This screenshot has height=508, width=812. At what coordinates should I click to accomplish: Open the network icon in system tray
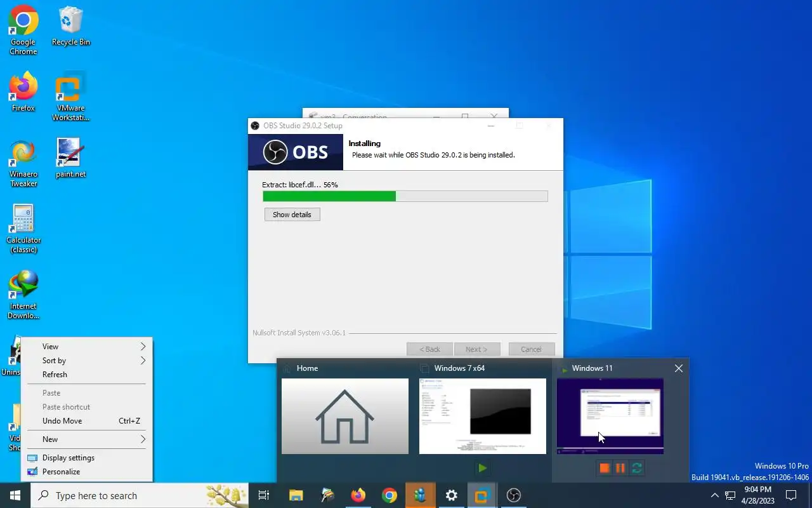(730, 495)
